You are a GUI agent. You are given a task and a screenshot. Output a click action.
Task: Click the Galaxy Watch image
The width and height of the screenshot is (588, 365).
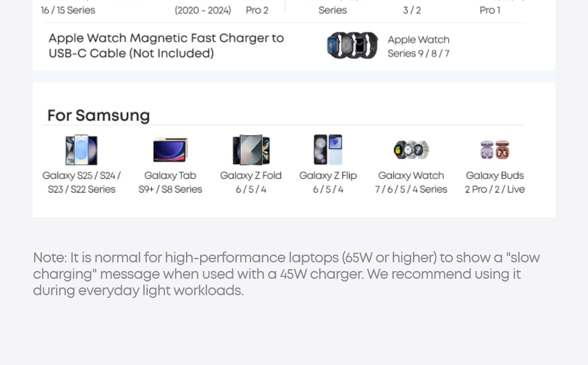tap(411, 150)
